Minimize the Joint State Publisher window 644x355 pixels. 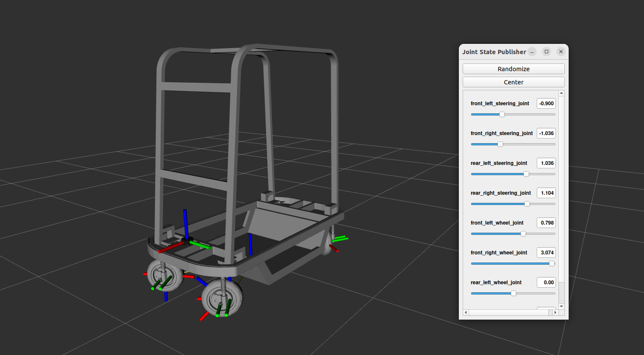point(532,52)
